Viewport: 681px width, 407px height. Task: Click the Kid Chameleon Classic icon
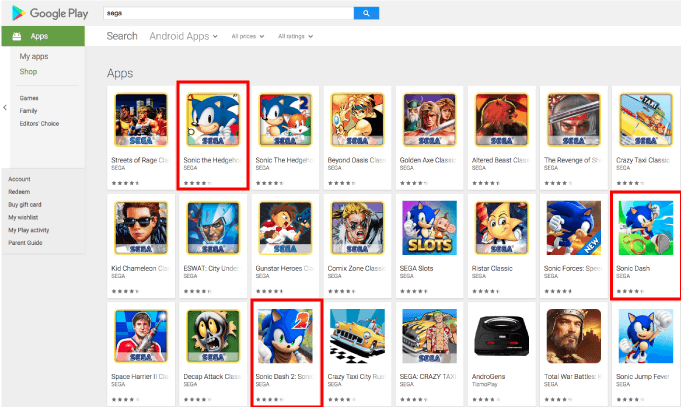[x=141, y=228]
